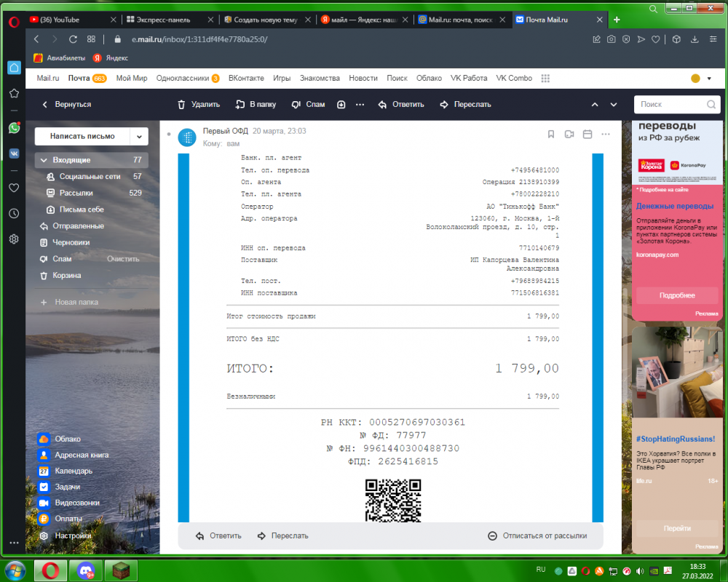Image resolution: width=728 pixels, height=582 pixels.
Task: Open the all-projects grid icon after VK Combo
Action: 545,78
